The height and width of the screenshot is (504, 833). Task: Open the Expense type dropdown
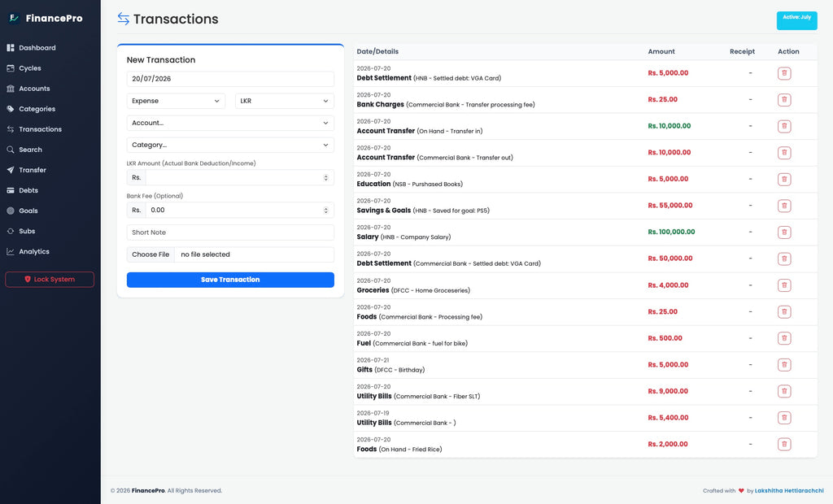click(x=176, y=101)
